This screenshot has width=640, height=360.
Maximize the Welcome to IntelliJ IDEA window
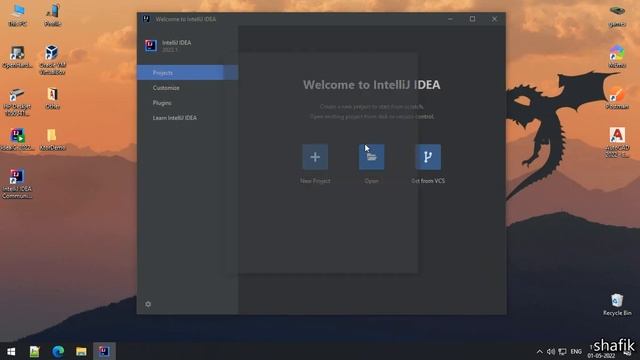pos(472,19)
